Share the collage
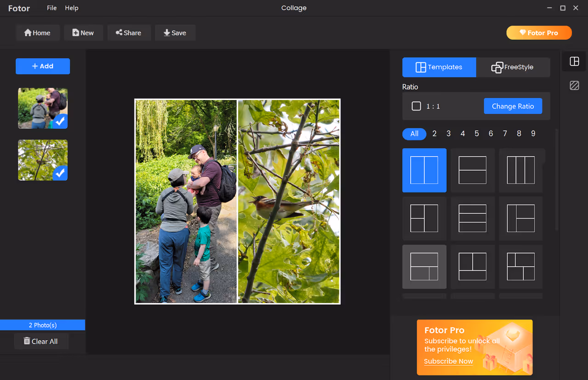Image resolution: width=588 pixels, height=380 pixels. pyautogui.click(x=129, y=33)
